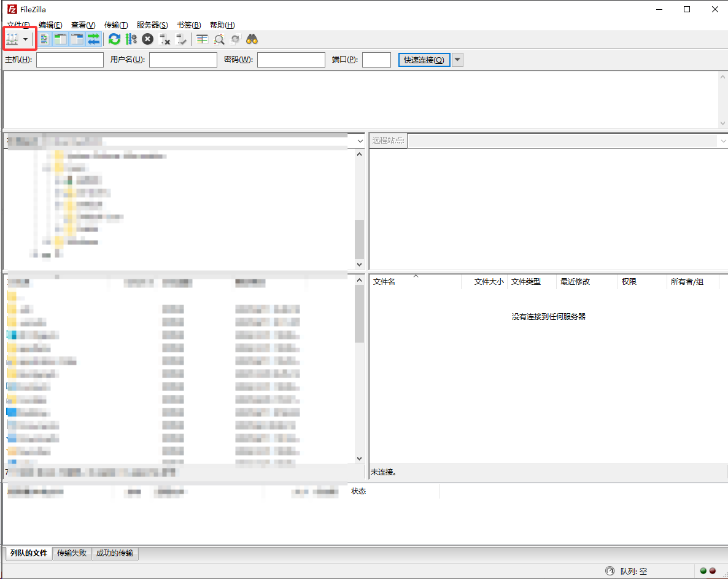Screen dimensions: 728x579
Task: Switch to the 列队的文件 tab
Action: click(29, 553)
